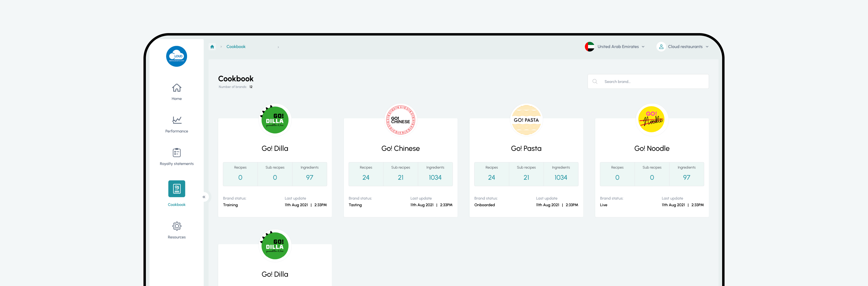Click Sub recipes value 21 on Go! Chinese card
The image size is (868, 286).
pyautogui.click(x=401, y=177)
